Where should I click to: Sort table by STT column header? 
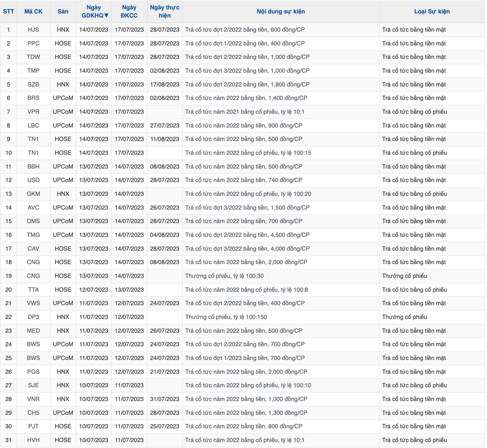8,12
